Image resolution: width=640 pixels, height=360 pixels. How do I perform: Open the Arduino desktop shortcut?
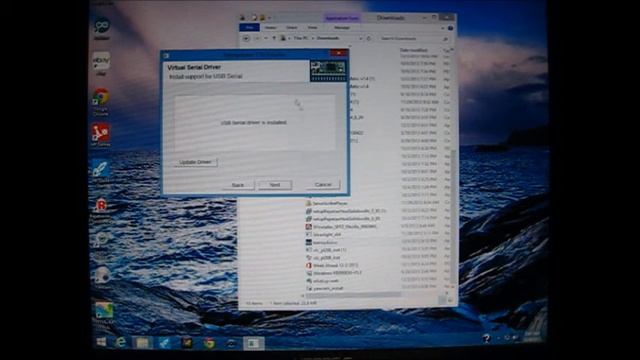(102, 28)
